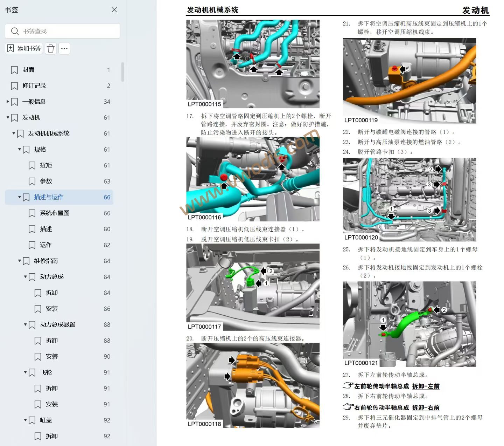504x446 pixels.
Task: Click bookmark icon beside 运作
Action: tap(32, 245)
